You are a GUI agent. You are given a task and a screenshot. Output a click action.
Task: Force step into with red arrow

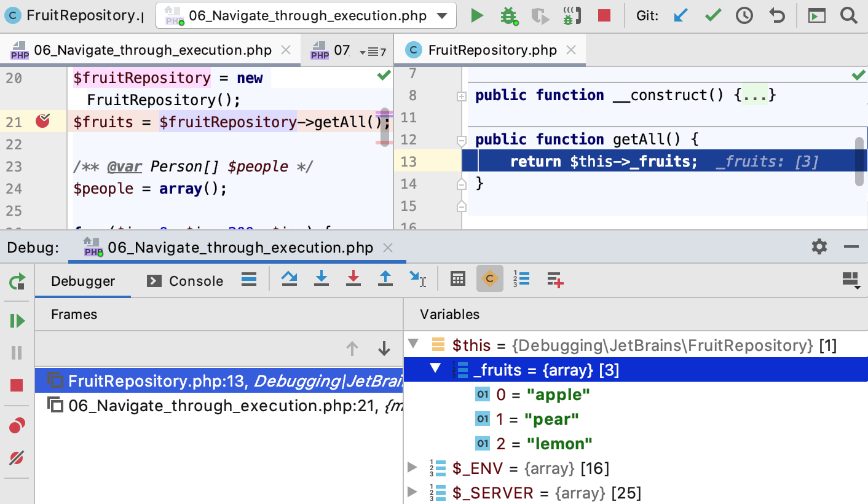click(353, 279)
